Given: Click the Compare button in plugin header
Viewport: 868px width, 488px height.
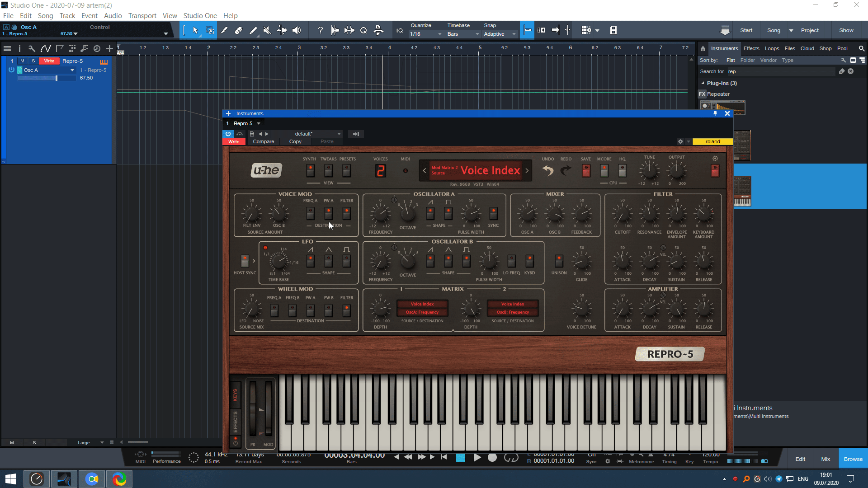Looking at the screenshot, I should click(x=264, y=141).
